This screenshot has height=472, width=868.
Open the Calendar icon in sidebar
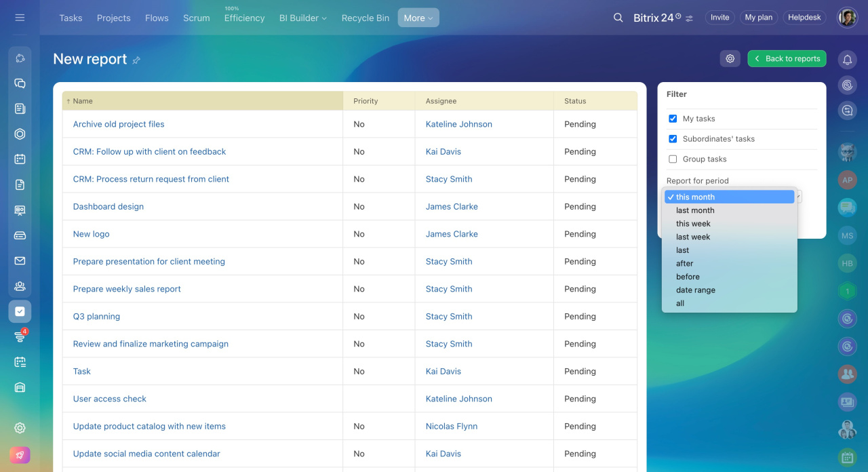coord(20,159)
